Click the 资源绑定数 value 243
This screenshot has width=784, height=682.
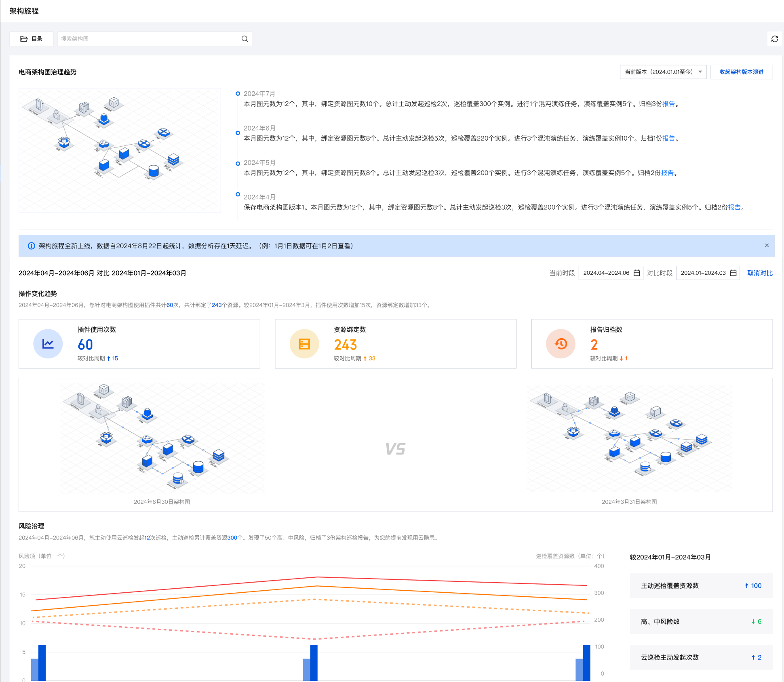(346, 345)
